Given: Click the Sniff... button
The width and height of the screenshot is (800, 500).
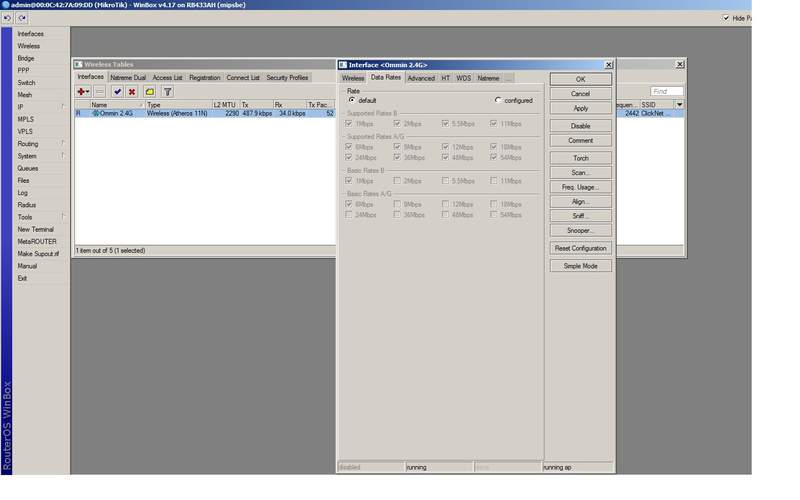Looking at the screenshot, I should point(581,216).
